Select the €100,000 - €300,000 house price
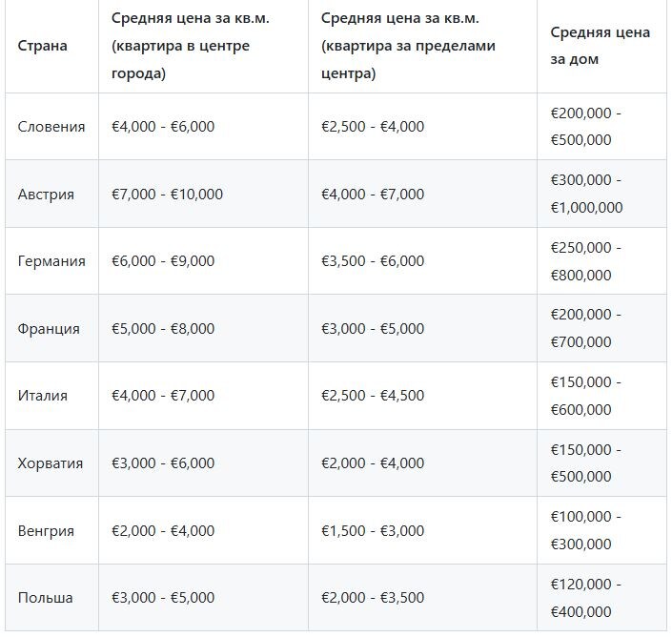 (585, 530)
